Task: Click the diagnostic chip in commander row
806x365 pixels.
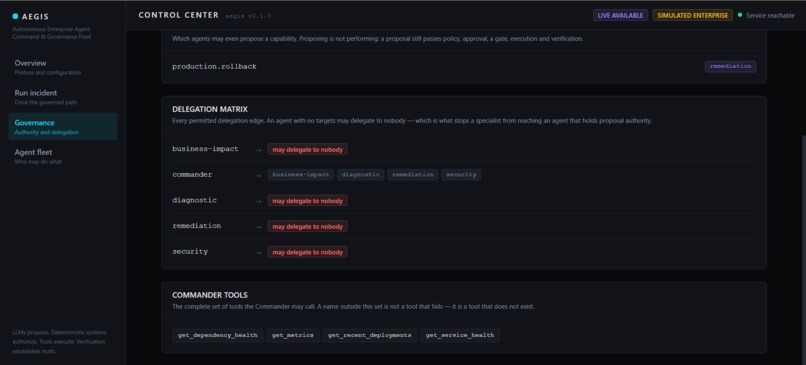Action: pyautogui.click(x=360, y=175)
